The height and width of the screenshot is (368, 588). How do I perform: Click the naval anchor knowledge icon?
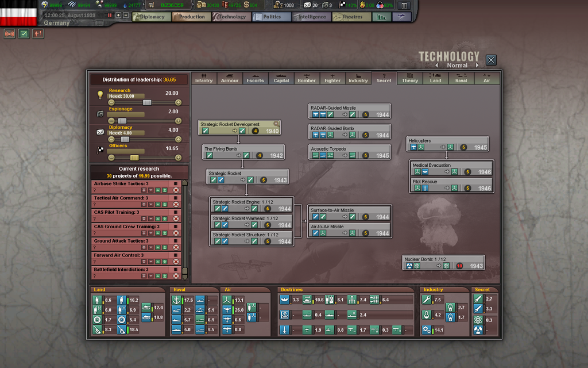click(x=176, y=300)
